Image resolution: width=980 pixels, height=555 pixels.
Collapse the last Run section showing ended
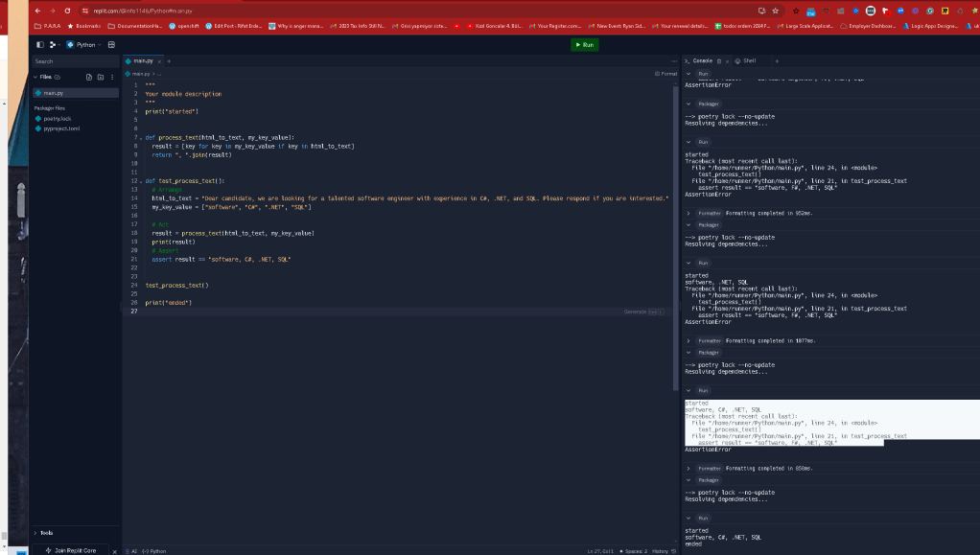[x=688, y=519]
